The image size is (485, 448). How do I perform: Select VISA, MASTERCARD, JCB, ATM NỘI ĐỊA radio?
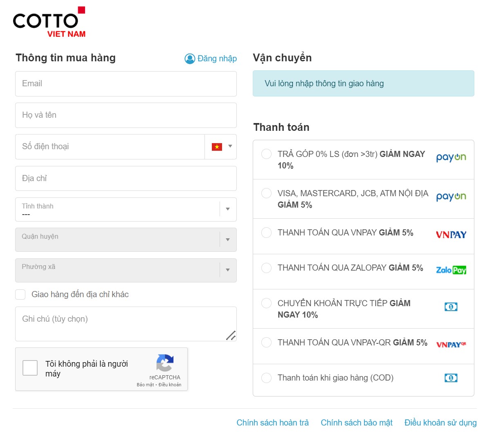[266, 193]
